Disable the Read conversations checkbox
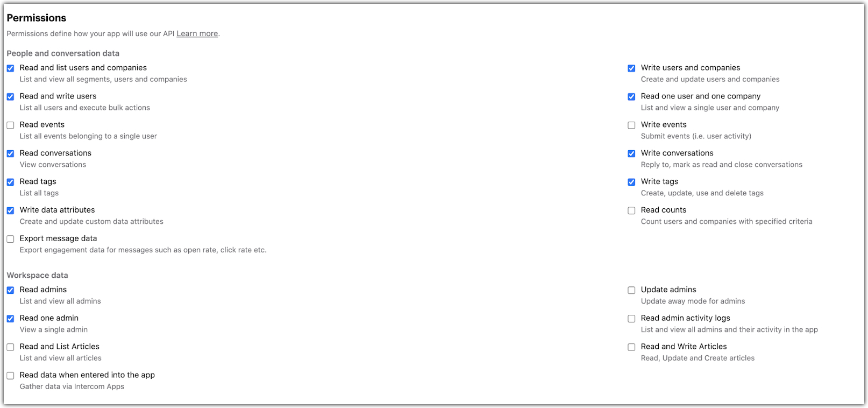868x408 pixels. pos(10,154)
